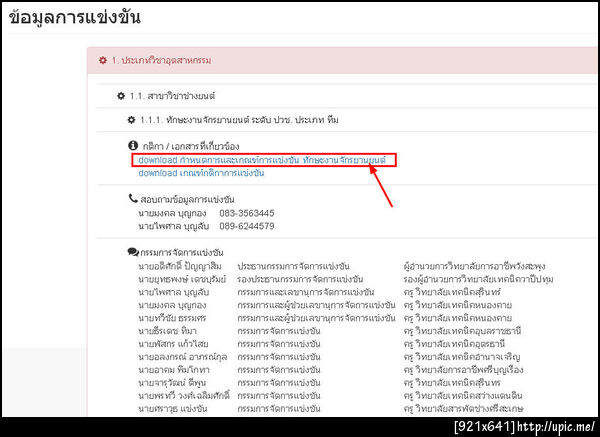Image resolution: width=600 pixels, height=437 pixels.
Task: Click the info icon beside กติกา / เอกสารที่เกี่ยวข้อง
Action: 133,145
